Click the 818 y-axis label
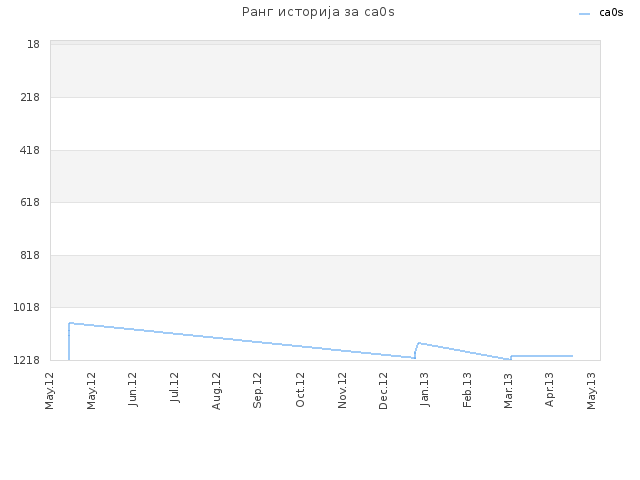The image size is (640, 480). pos(30,255)
